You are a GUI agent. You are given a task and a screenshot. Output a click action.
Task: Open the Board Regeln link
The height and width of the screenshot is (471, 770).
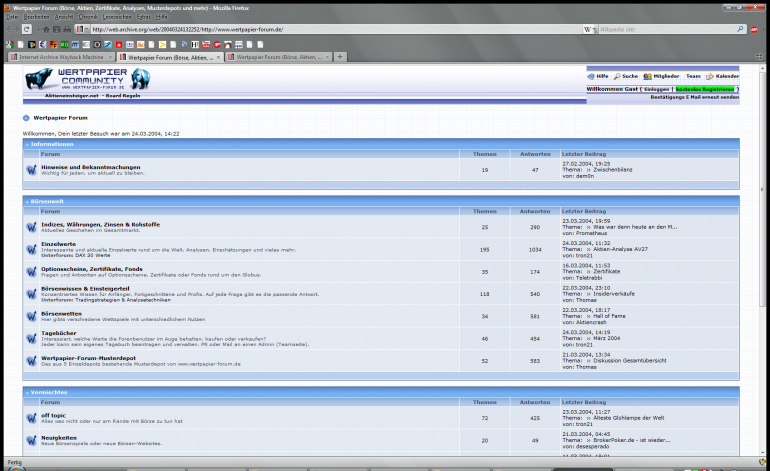pyautogui.click(x=123, y=96)
